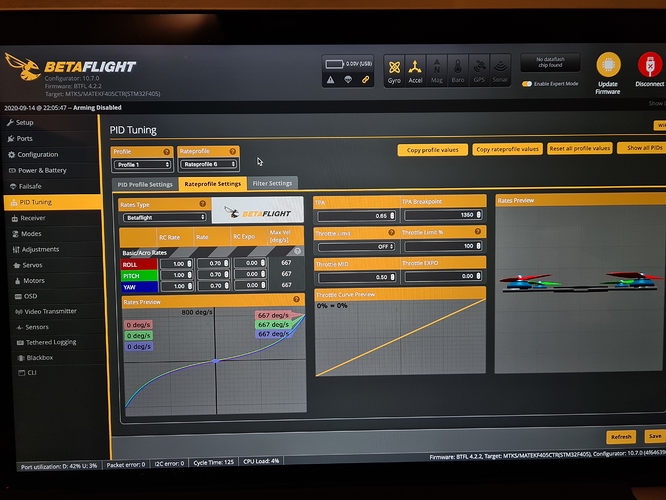Open Throttle Limit OFF dropdown

point(356,246)
